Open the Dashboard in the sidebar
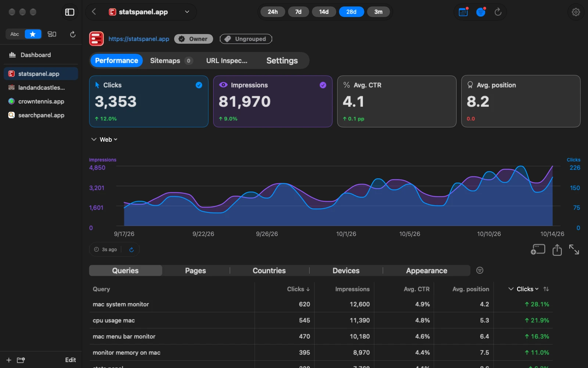The image size is (588, 368). click(x=40, y=55)
